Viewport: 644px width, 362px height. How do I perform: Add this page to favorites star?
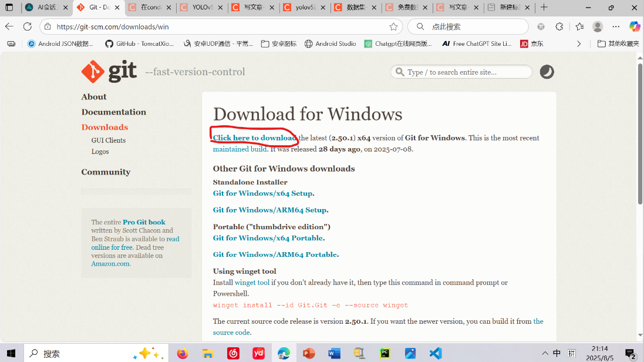[x=393, y=27]
